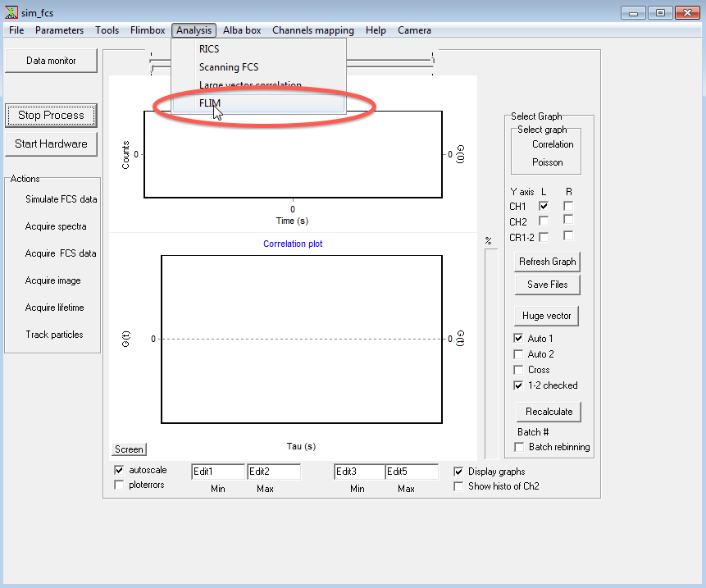Select the Simulate FCS data action
The height and width of the screenshot is (588, 706).
(61, 199)
